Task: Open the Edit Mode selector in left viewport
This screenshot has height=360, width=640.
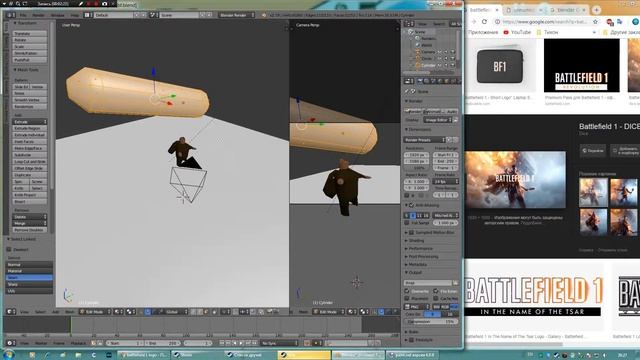Action: point(95,312)
